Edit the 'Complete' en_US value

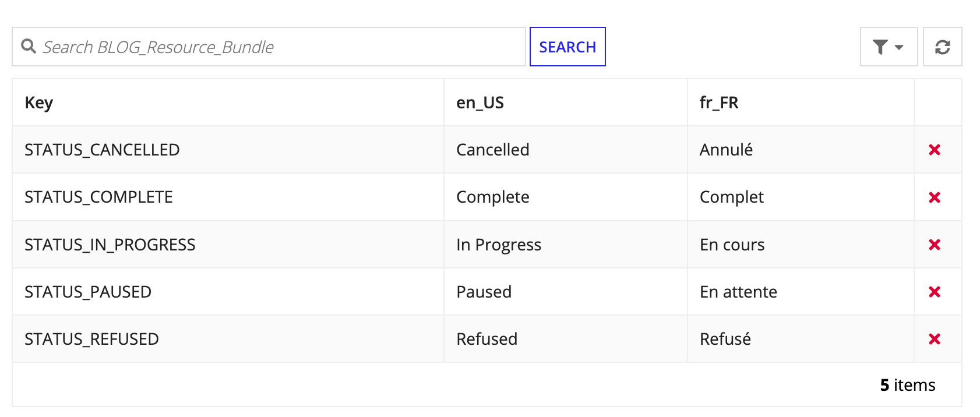click(492, 197)
